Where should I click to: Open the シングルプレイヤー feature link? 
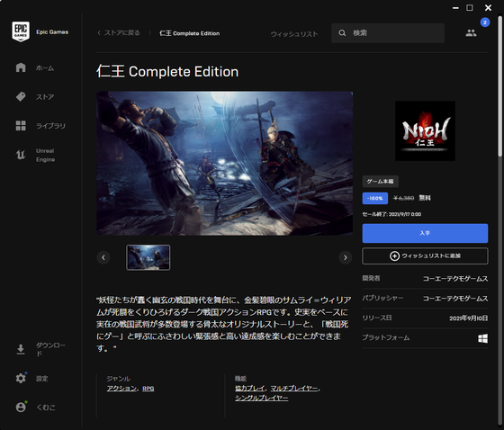tap(261, 398)
